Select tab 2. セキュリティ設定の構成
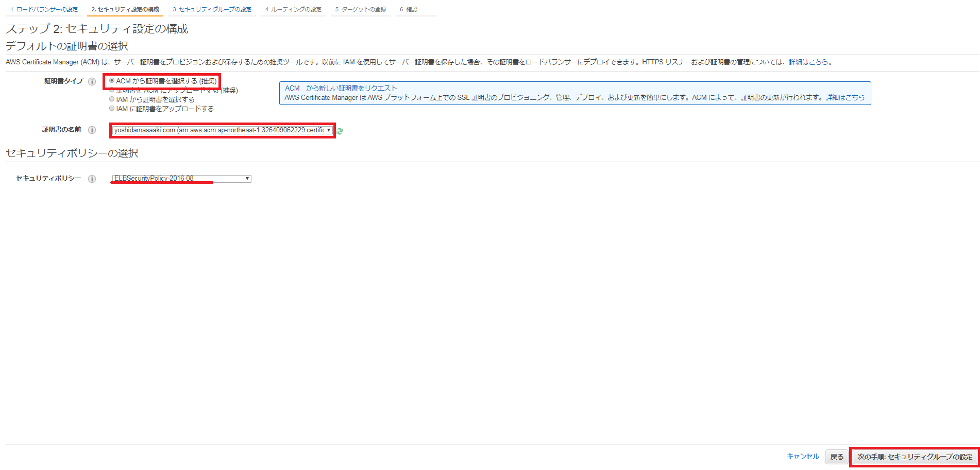980x470 pixels. (125, 9)
